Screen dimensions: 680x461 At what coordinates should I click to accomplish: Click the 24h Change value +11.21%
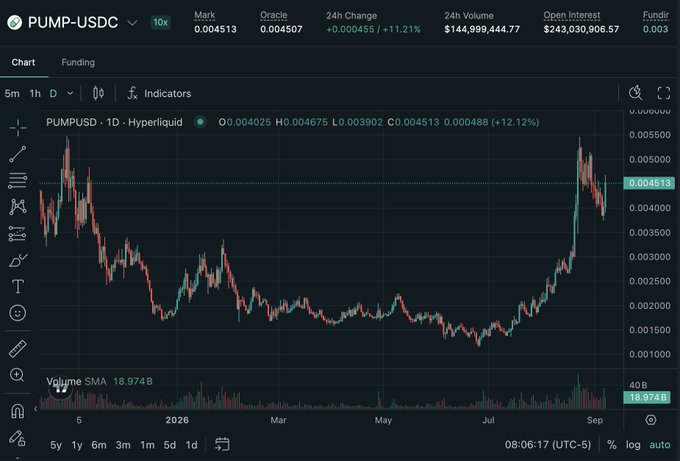coord(401,29)
